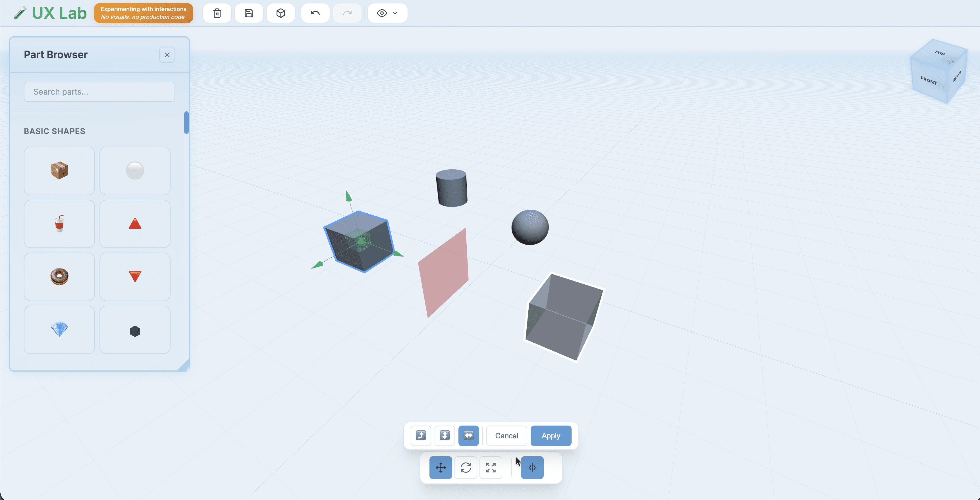This screenshot has width=980, height=500.
Task: Click the FRONT face of view cube
Action: (x=929, y=80)
